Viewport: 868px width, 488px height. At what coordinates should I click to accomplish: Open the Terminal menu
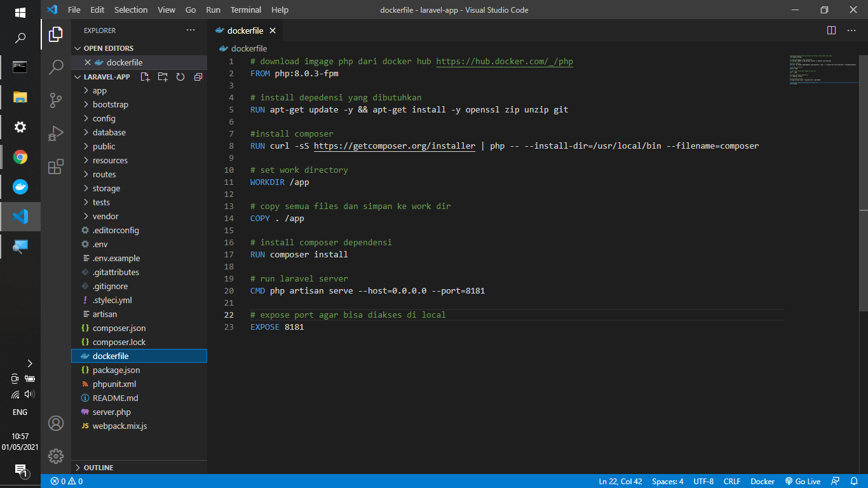(x=246, y=10)
